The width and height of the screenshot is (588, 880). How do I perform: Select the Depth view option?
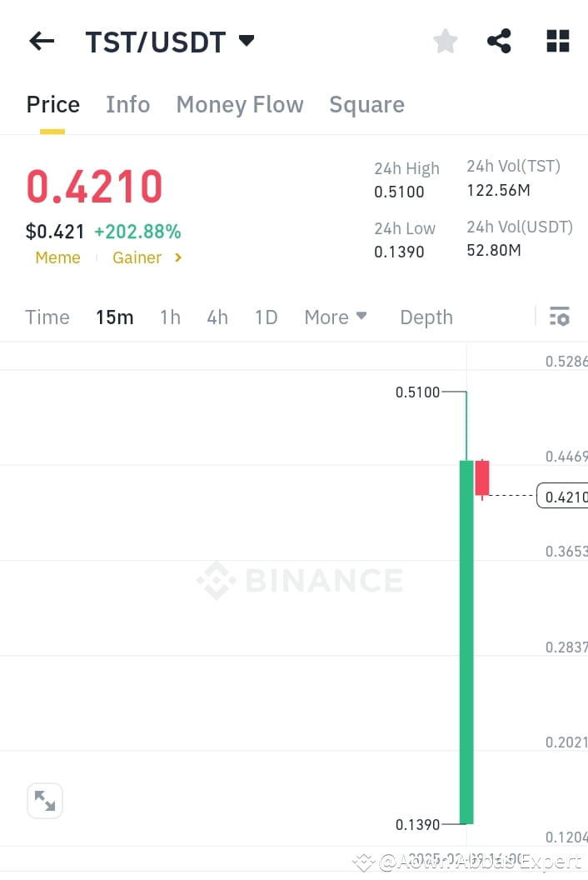click(426, 317)
